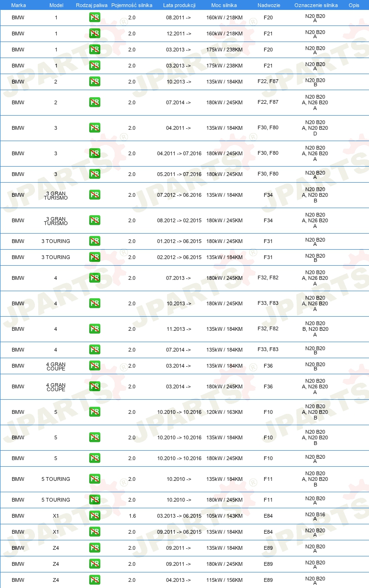
Task: Click fuel icon in 4 Gran Coupe 180kW row
Action: pos(94,386)
